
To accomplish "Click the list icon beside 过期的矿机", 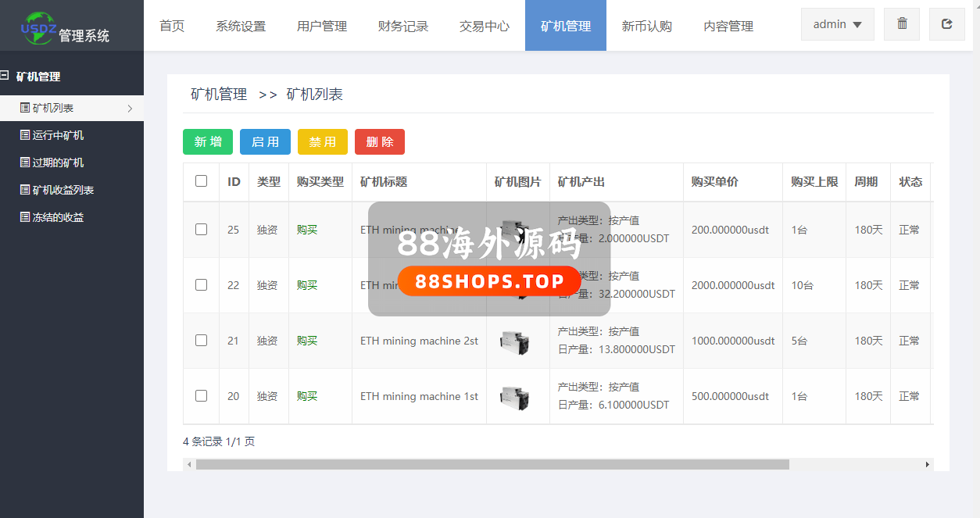I will (x=25, y=163).
